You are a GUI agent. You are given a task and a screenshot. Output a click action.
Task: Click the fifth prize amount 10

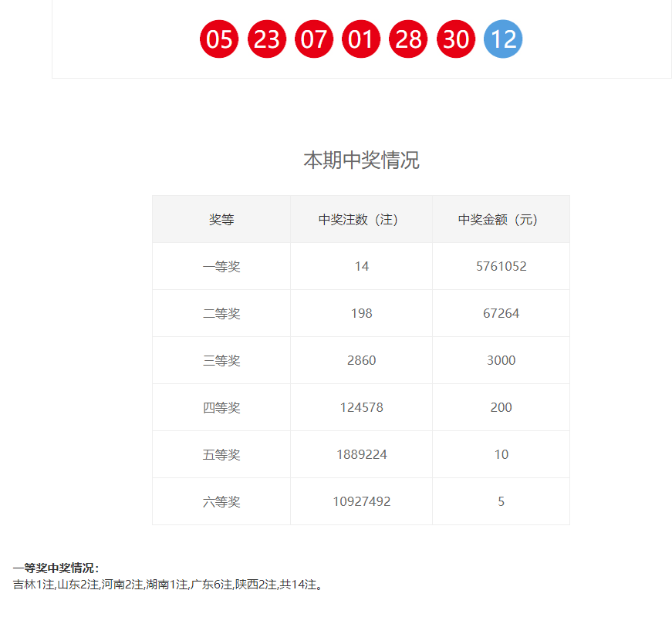click(501, 454)
